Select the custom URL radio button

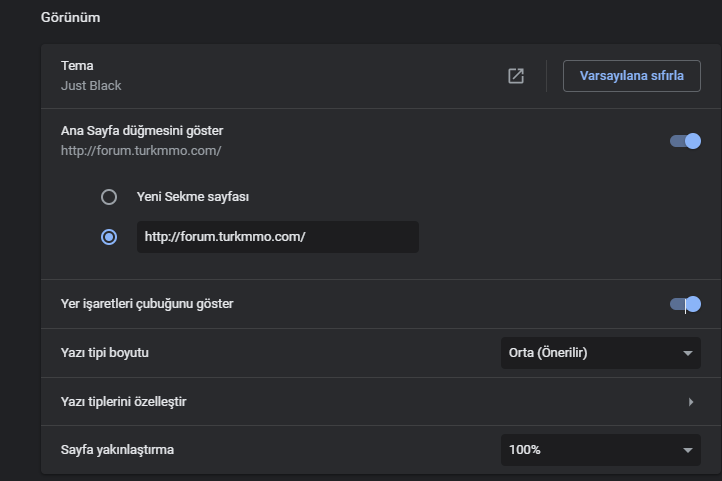[x=109, y=237]
